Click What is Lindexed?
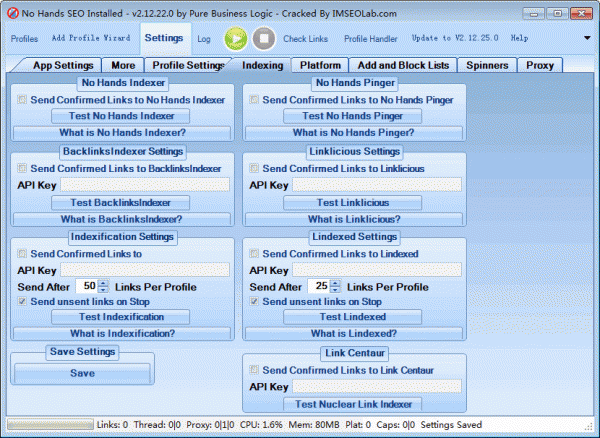600x438 pixels. (354, 333)
